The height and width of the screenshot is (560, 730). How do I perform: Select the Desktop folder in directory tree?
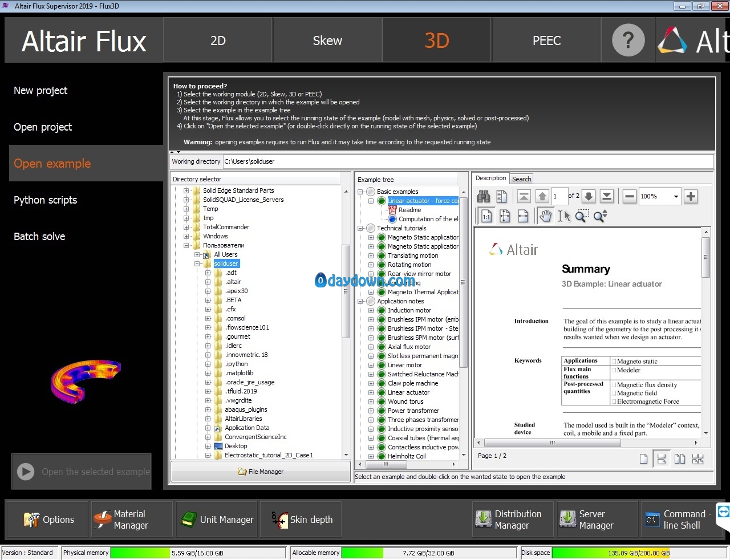[x=236, y=446]
